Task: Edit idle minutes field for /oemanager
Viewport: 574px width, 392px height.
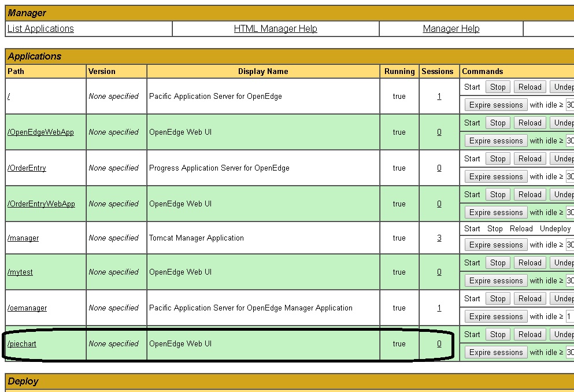Action: click(x=570, y=317)
